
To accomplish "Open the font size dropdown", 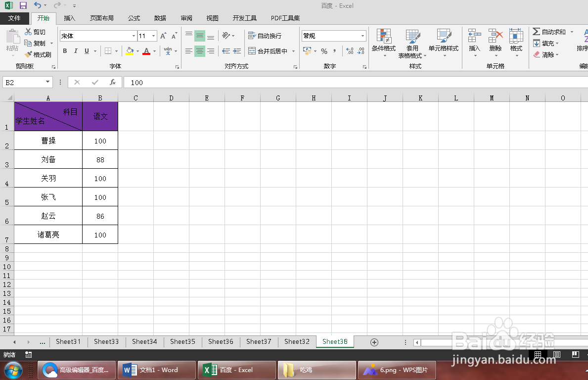I will coord(153,36).
